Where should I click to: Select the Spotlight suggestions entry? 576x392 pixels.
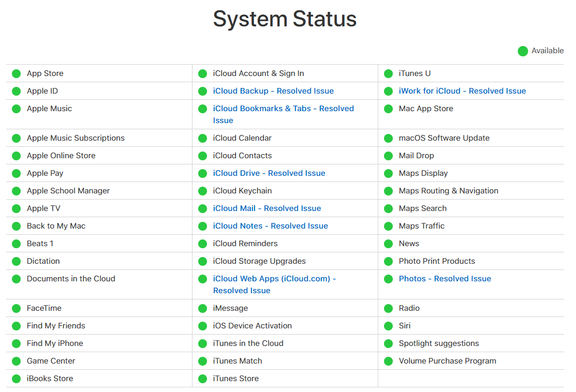439,343
